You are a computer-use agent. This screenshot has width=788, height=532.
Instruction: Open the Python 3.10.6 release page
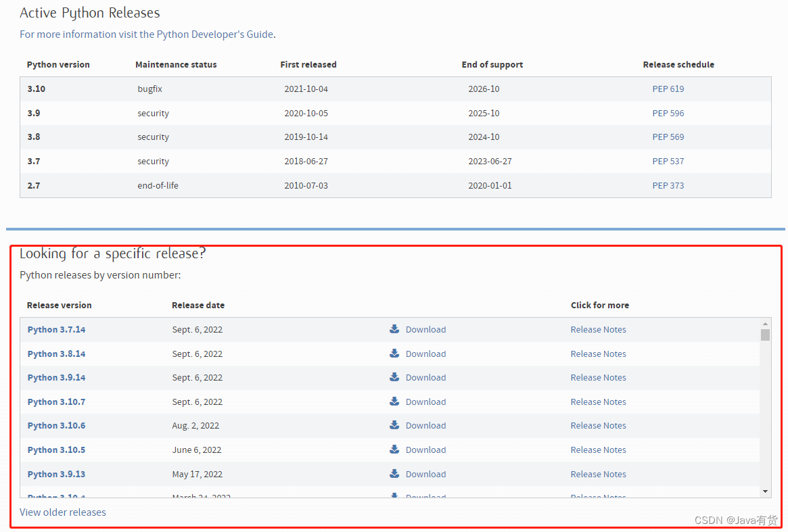(56, 425)
